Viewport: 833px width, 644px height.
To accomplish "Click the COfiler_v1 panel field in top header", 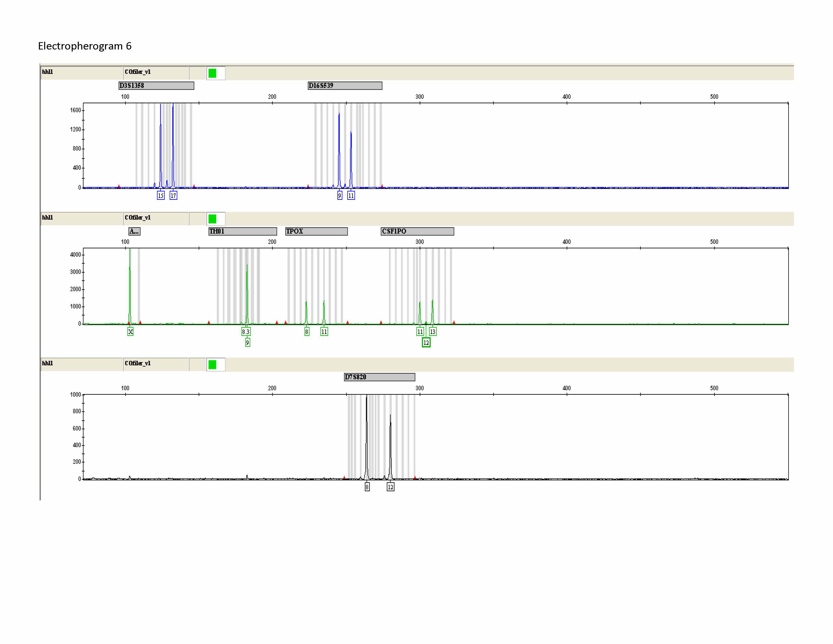I will (x=155, y=72).
